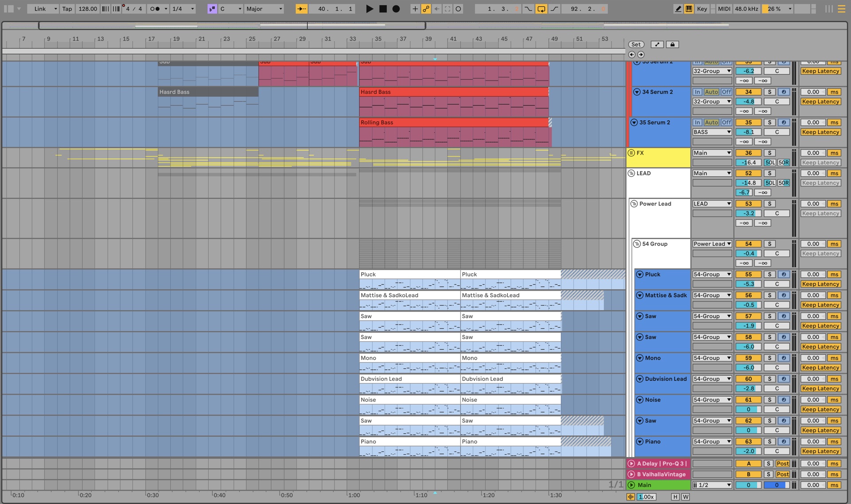Open the root note C dropdown
This screenshot has height=504, width=851.
(231, 9)
